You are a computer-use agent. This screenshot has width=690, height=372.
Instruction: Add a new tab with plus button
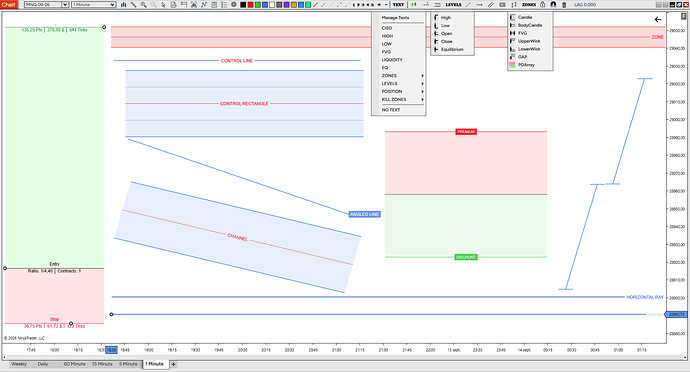click(173, 364)
